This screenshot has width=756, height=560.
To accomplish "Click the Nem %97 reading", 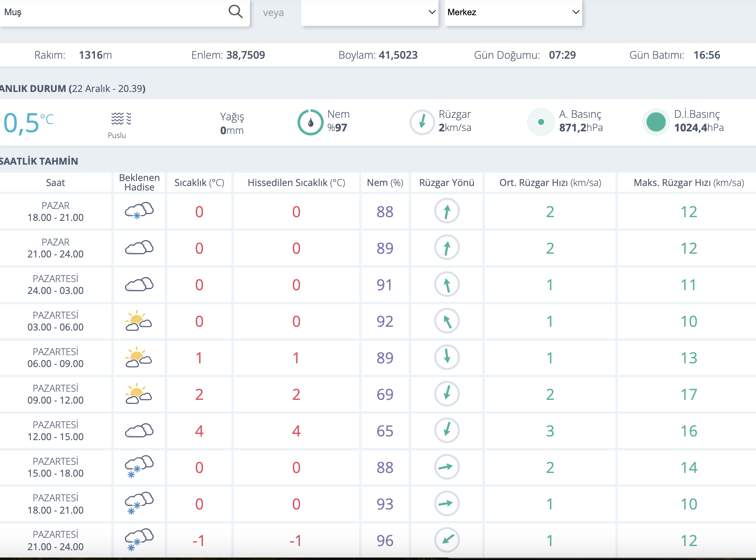I will (x=337, y=128).
